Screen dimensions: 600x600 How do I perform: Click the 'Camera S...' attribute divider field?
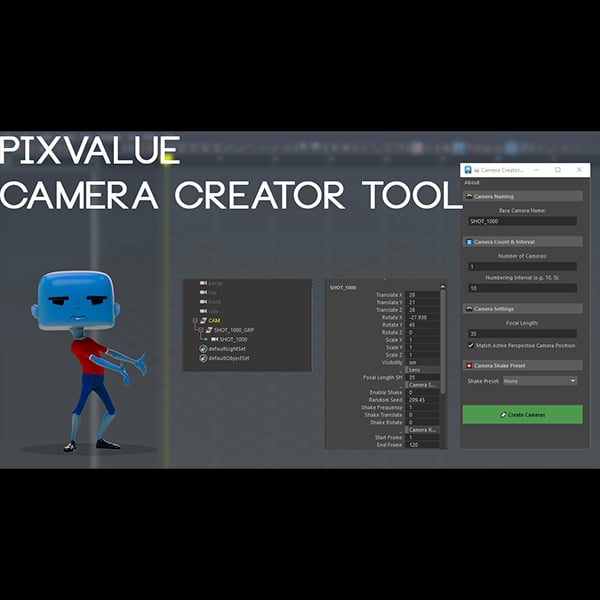coord(422,385)
